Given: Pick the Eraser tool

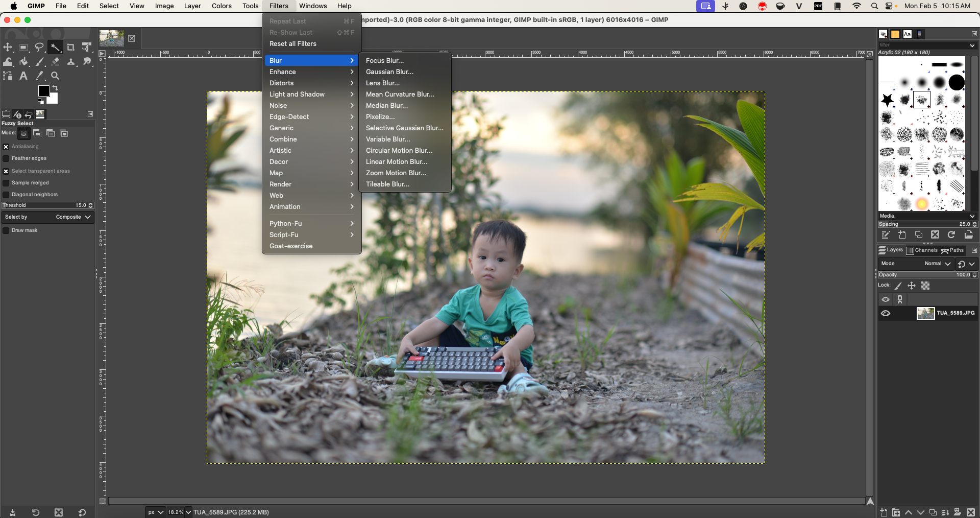Looking at the screenshot, I should coord(55,62).
